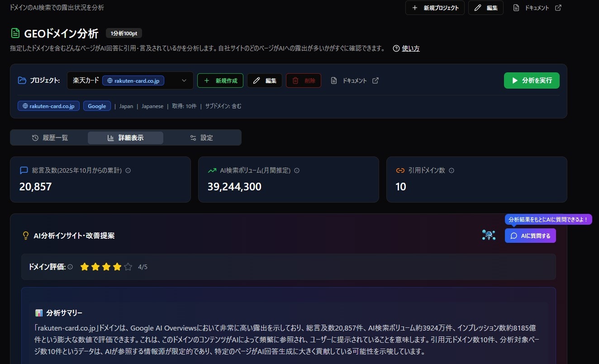599x364 pixels.
Task: Click the green 新規作成 button
Action: coord(220,80)
